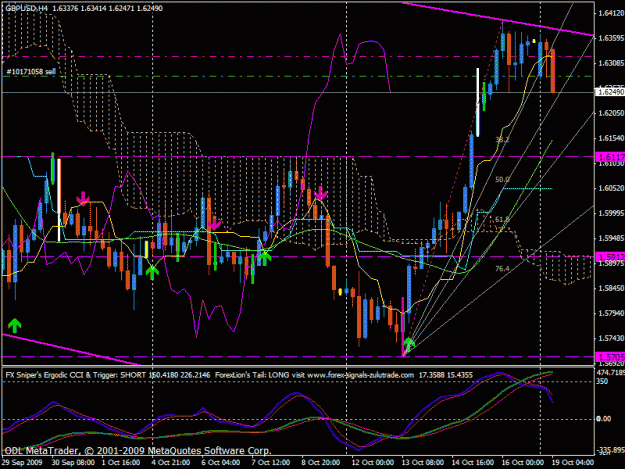Click the 350 indicator level value
The width and height of the screenshot is (625, 469).
(x=602, y=381)
